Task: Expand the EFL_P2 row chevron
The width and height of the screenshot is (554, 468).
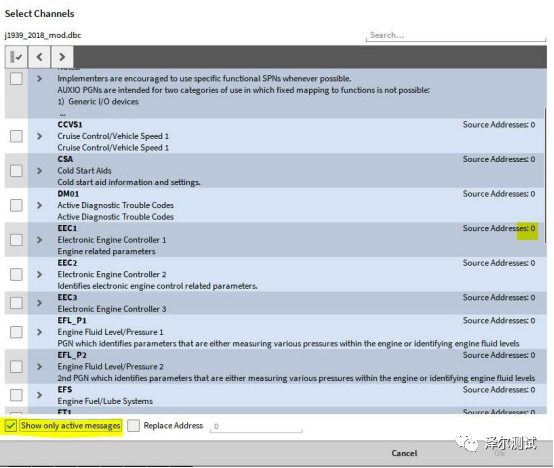Action: [39, 367]
